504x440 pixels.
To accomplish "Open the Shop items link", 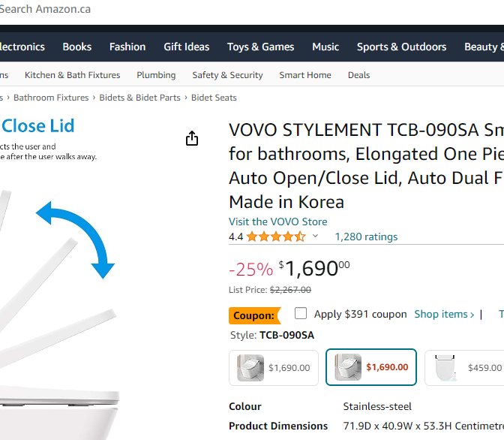I will tap(444, 314).
